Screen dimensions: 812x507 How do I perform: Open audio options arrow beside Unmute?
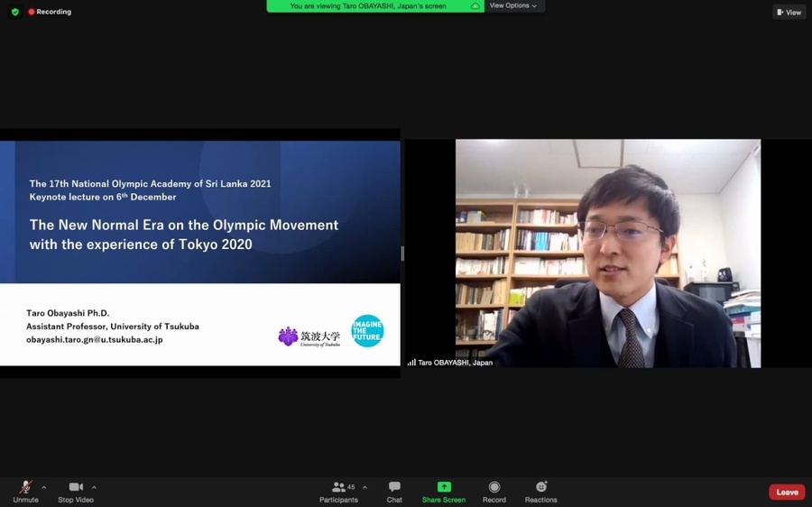(x=44, y=487)
